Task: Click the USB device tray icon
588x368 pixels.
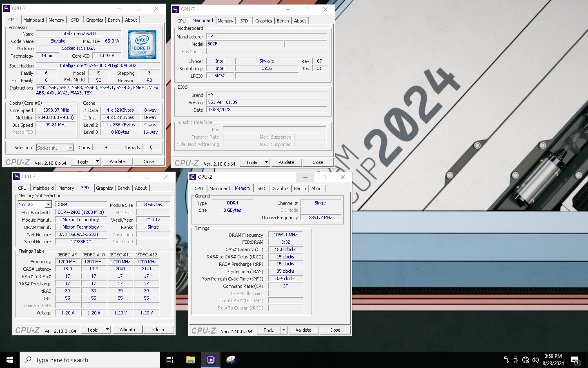Action: coord(506,360)
